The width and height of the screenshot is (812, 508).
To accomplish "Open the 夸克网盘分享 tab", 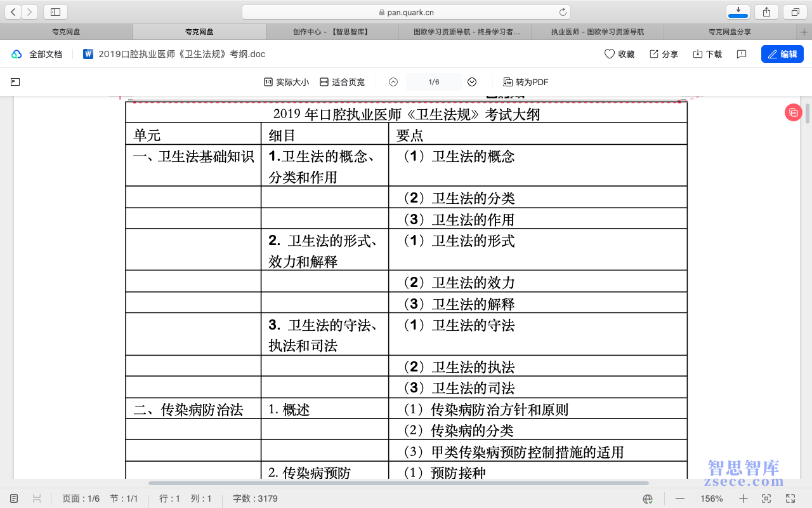I will pyautogui.click(x=730, y=32).
